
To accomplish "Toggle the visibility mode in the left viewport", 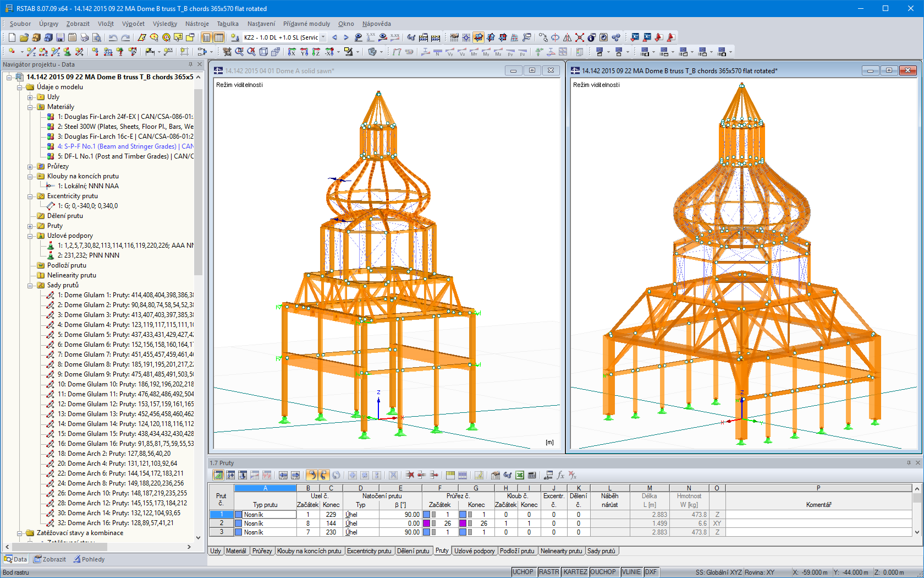I will (x=240, y=85).
